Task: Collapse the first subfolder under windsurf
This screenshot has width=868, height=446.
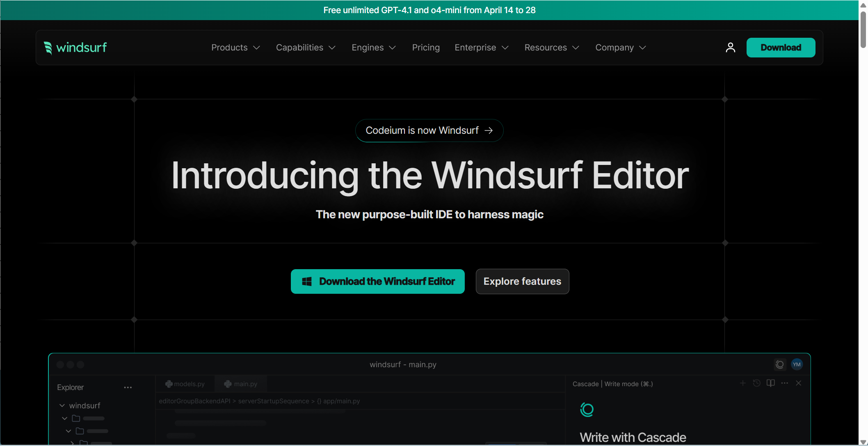Action: [64, 419]
